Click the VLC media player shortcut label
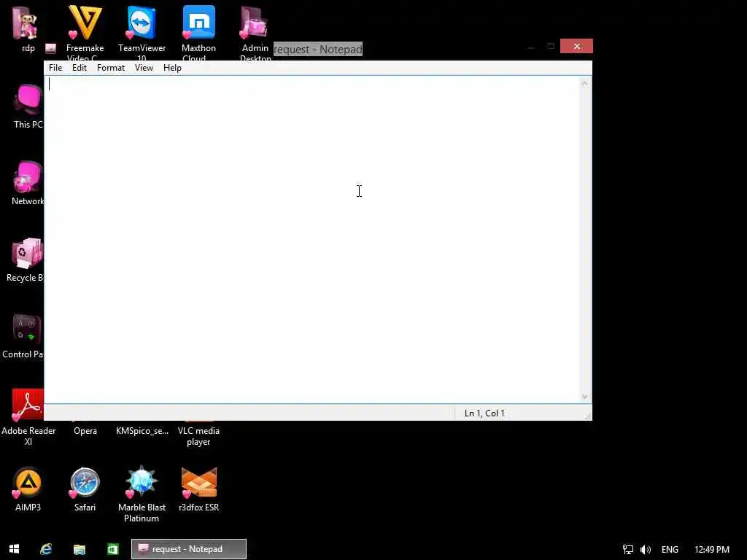This screenshot has height=560, width=747. [x=198, y=436]
